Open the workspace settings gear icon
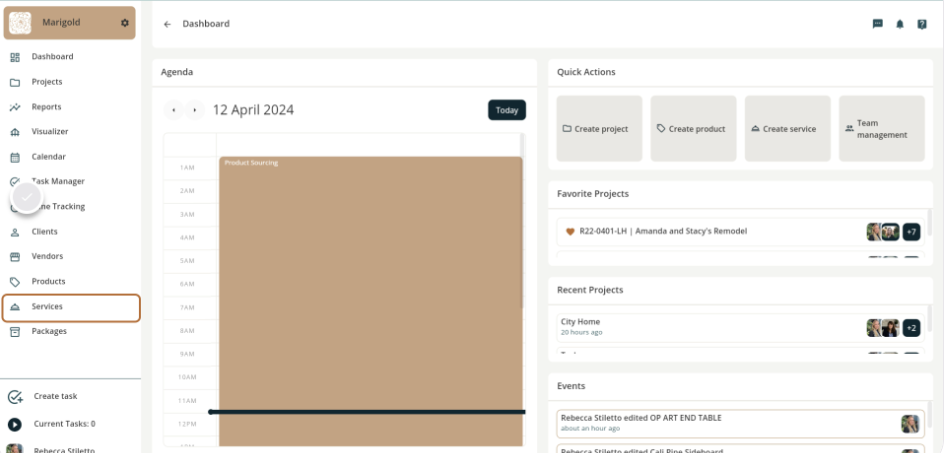 coord(124,23)
